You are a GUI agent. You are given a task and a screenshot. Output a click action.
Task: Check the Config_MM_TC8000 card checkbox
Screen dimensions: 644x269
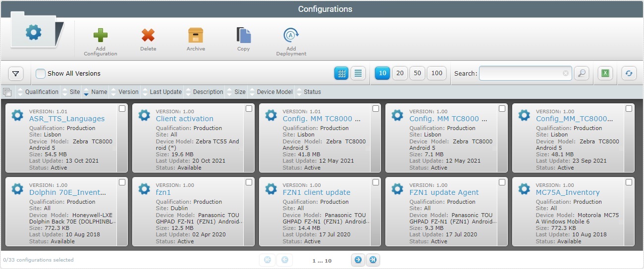(x=629, y=108)
